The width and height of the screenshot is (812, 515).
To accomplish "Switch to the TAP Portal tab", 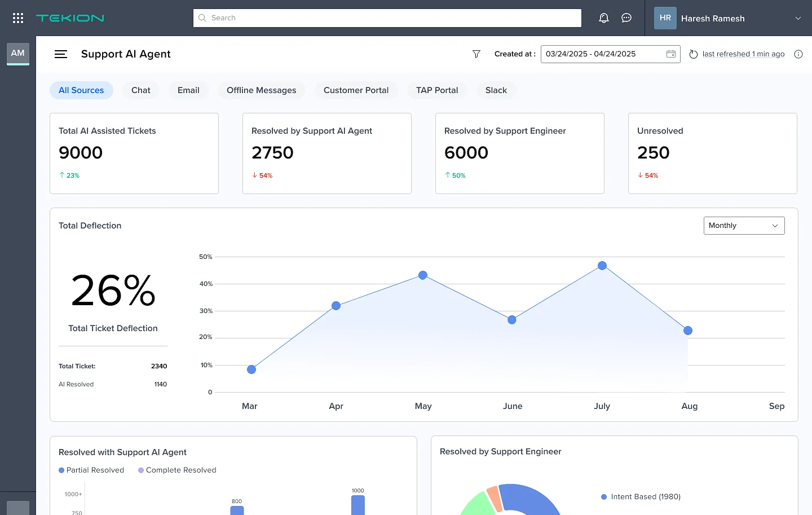I will pos(437,90).
